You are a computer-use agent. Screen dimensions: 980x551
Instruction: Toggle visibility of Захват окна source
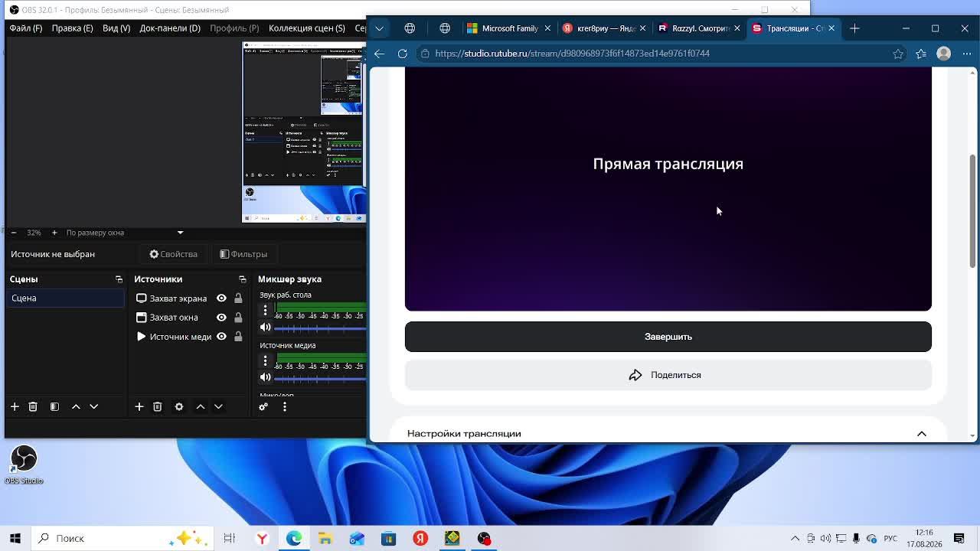[x=221, y=318]
